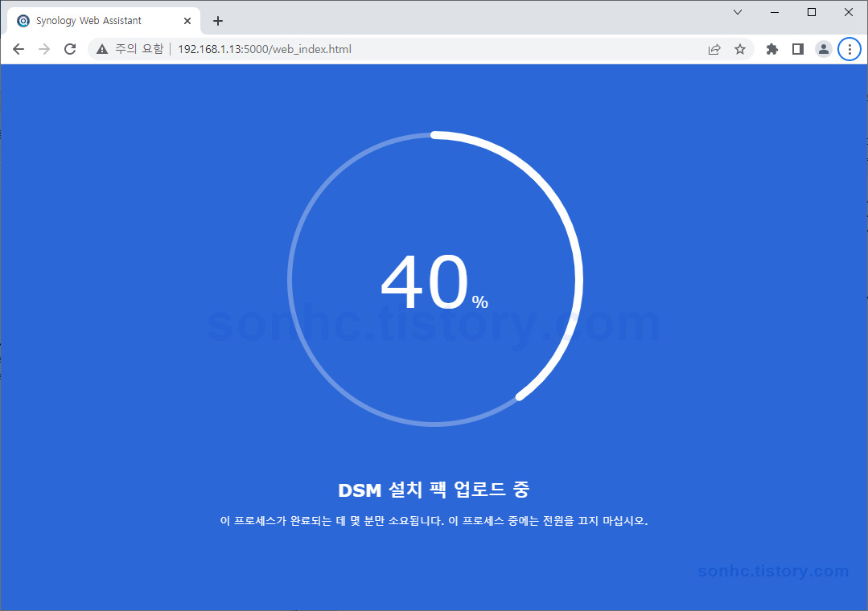This screenshot has height=611, width=868.
Task: Click the browser back arrow
Action: [19, 49]
